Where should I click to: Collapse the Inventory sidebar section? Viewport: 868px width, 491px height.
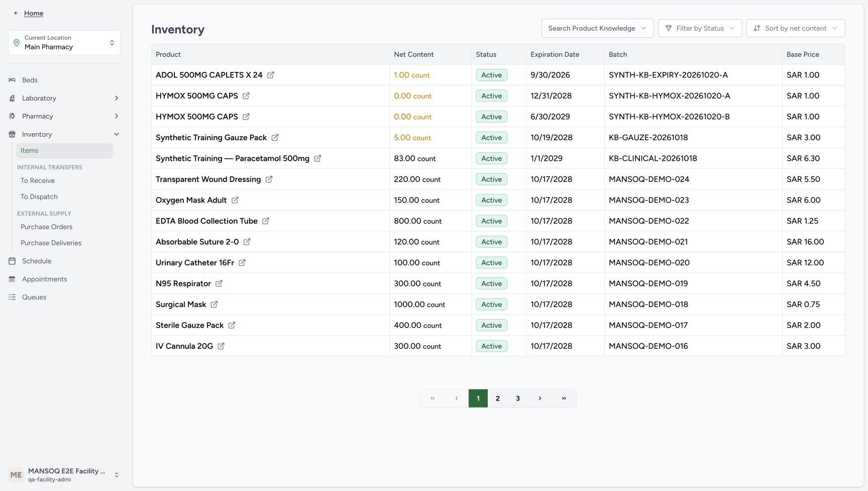[64, 134]
